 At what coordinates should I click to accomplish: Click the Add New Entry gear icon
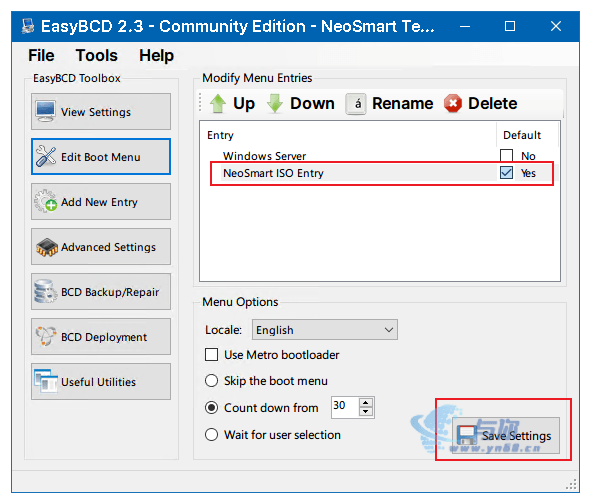click(x=46, y=202)
